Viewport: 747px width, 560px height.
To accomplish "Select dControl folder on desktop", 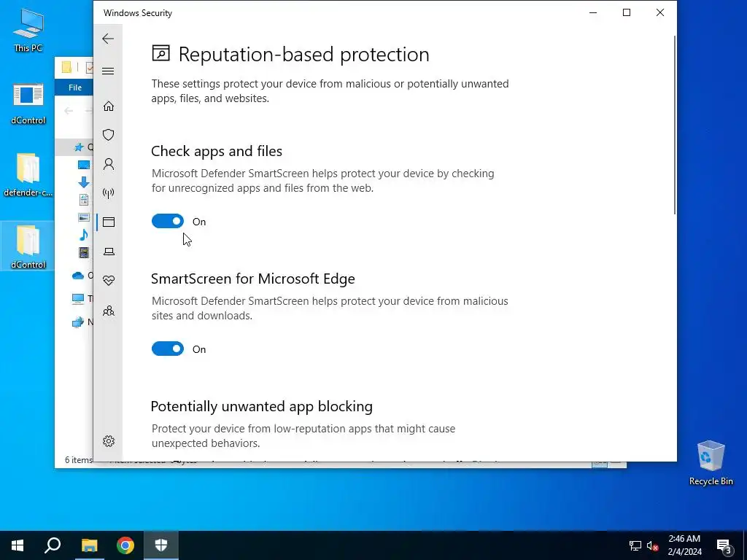I will click(x=28, y=247).
